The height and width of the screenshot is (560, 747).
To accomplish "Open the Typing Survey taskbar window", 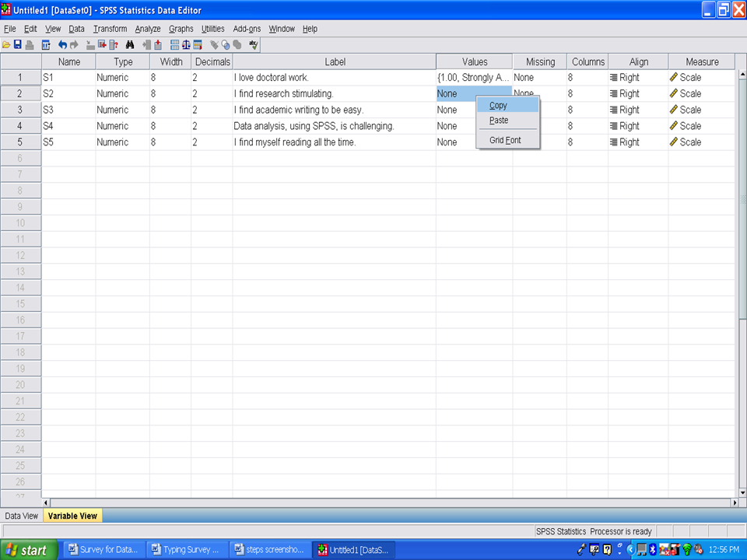I will pos(188,550).
